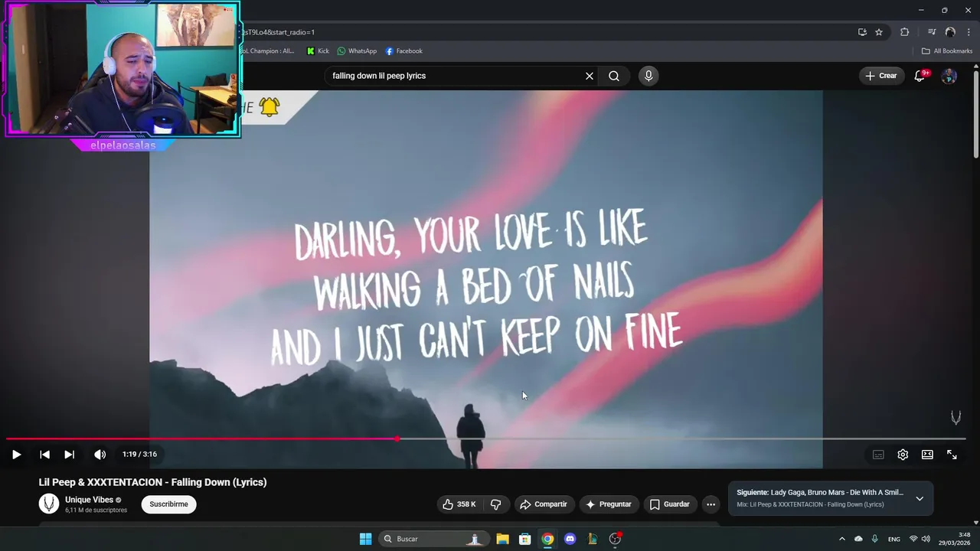Open the Windows Start menu
980x551 pixels.
pos(365,539)
